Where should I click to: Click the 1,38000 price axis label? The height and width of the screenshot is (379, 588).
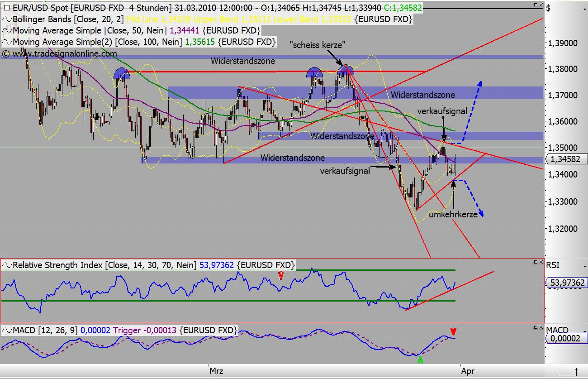pos(563,69)
